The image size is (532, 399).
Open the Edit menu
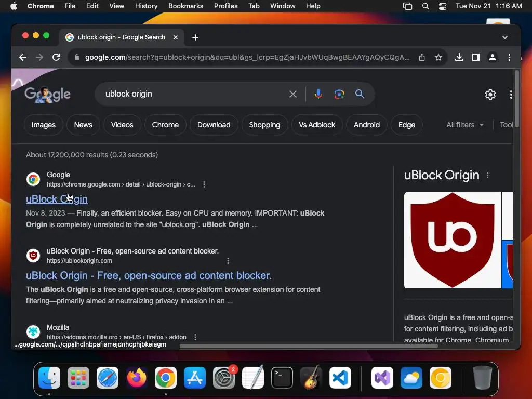[x=92, y=6]
